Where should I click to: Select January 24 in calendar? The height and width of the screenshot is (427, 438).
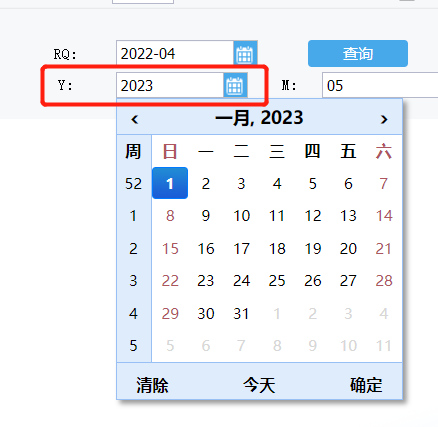(241, 281)
